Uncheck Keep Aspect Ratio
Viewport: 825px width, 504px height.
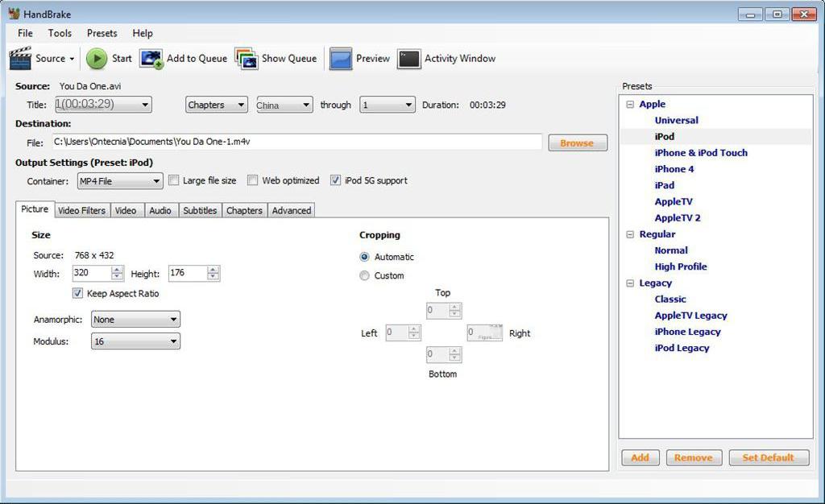(78, 294)
